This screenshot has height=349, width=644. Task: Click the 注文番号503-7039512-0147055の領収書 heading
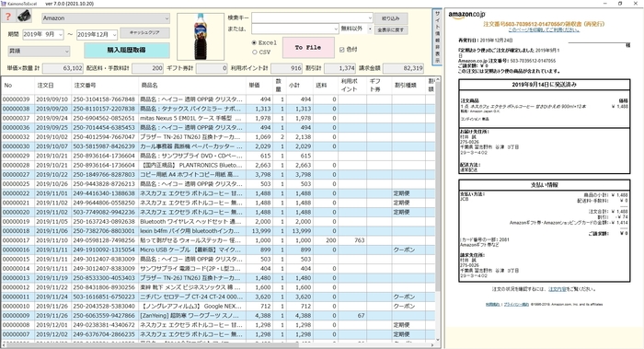coord(544,24)
